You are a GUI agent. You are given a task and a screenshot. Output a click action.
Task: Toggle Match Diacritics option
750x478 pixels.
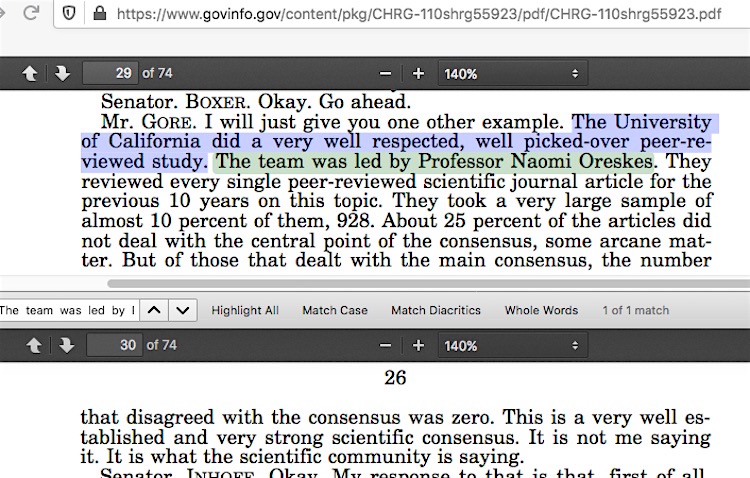pyautogui.click(x=435, y=310)
